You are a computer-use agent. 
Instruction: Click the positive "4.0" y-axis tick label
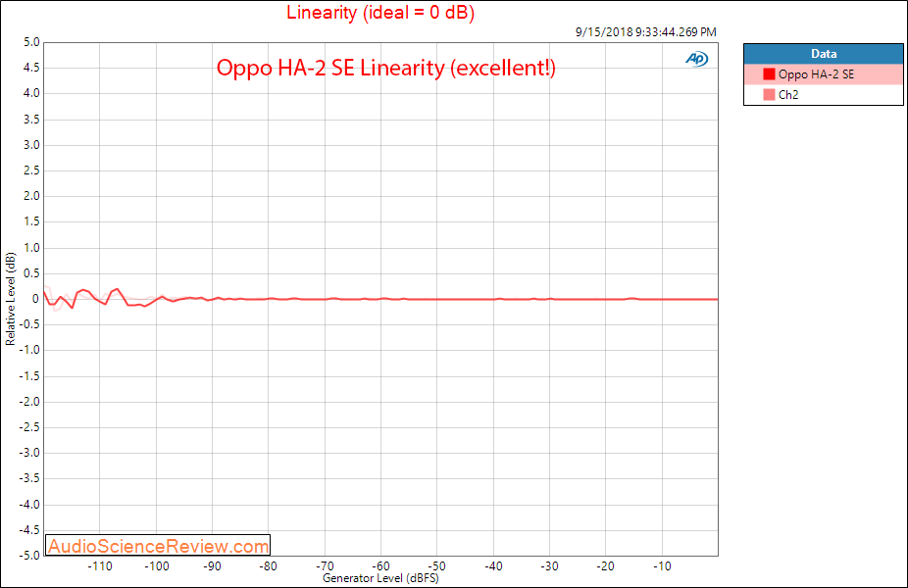click(31, 92)
